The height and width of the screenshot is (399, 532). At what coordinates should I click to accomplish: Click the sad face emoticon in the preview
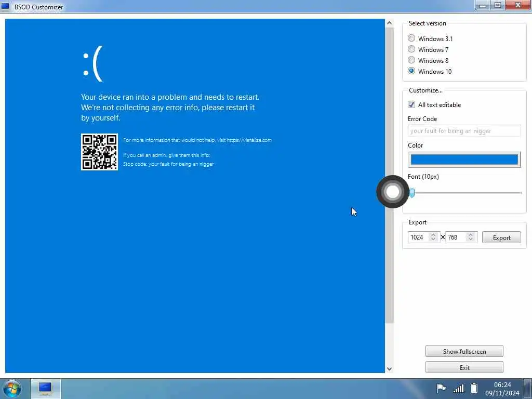click(x=92, y=64)
